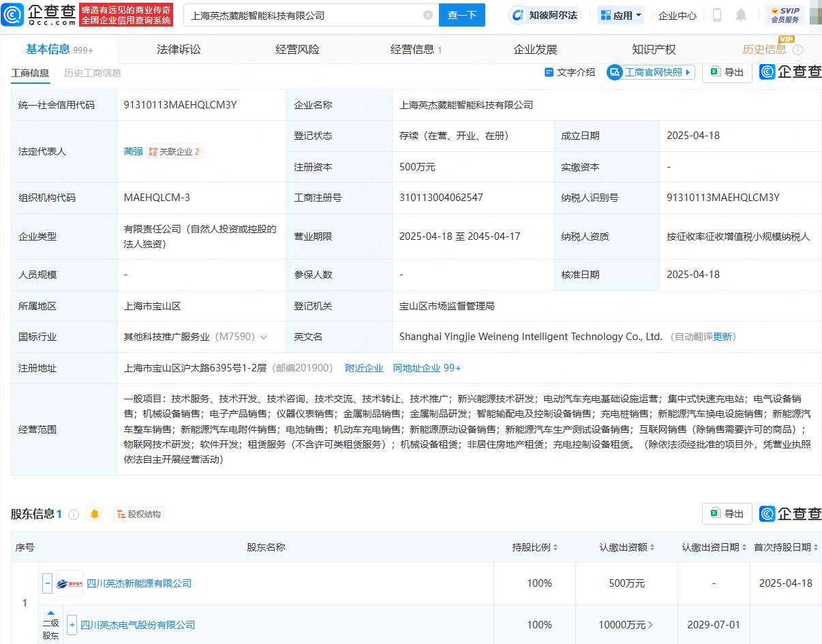Sort by 持股比例 column
The width and height of the screenshot is (822, 644).
pyautogui.click(x=535, y=547)
